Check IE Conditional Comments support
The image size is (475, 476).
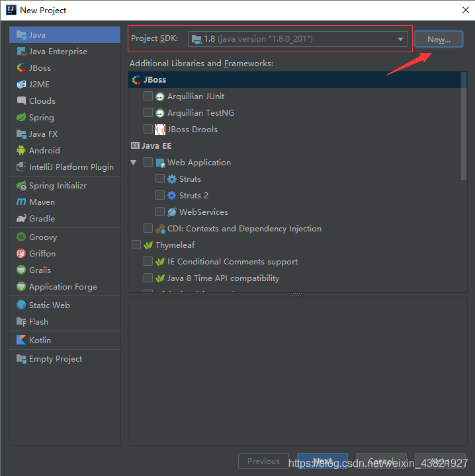pyautogui.click(x=148, y=261)
